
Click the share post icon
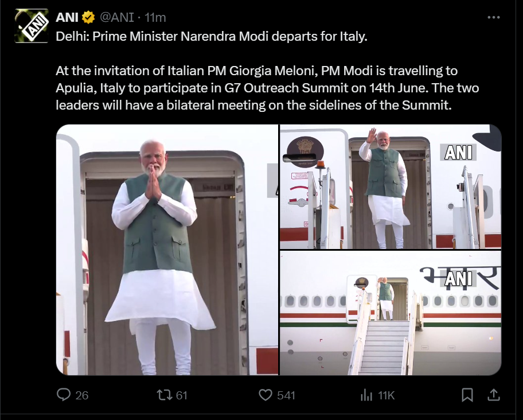pyautogui.click(x=493, y=395)
